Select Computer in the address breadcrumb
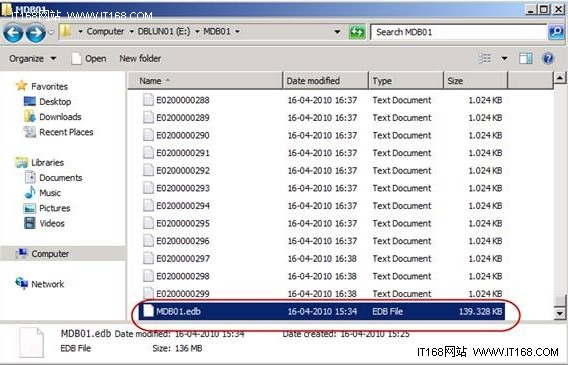Screen dimensions: 568x365 (105, 32)
